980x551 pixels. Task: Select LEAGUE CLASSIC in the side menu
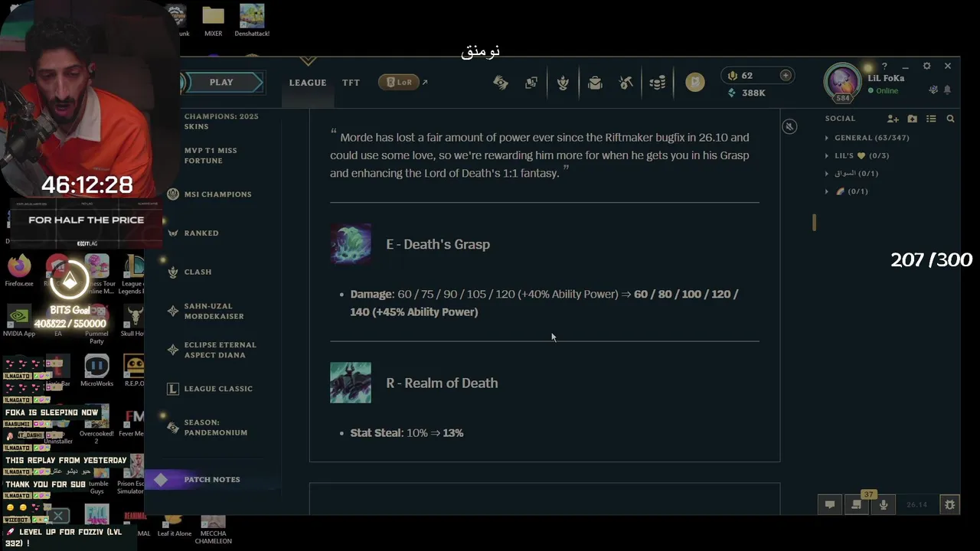coord(218,389)
